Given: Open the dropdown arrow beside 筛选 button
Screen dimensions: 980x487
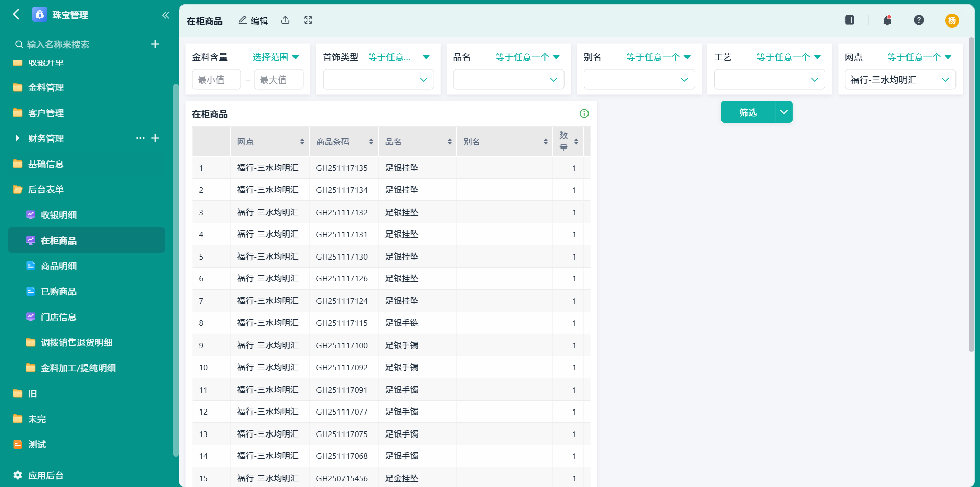Looking at the screenshot, I should (784, 112).
